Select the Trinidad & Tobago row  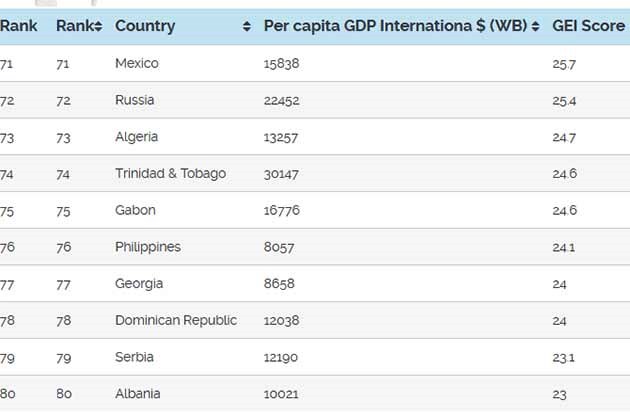(315, 174)
